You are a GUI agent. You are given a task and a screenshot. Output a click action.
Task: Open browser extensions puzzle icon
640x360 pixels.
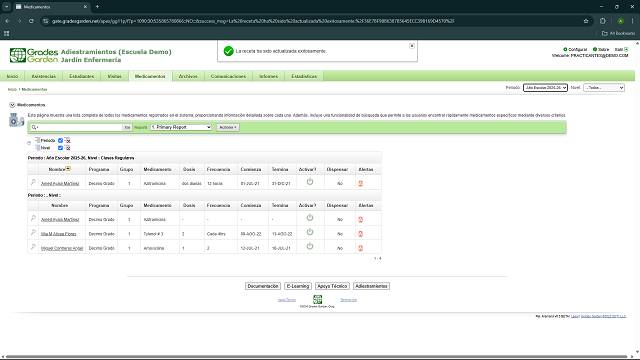click(x=603, y=21)
